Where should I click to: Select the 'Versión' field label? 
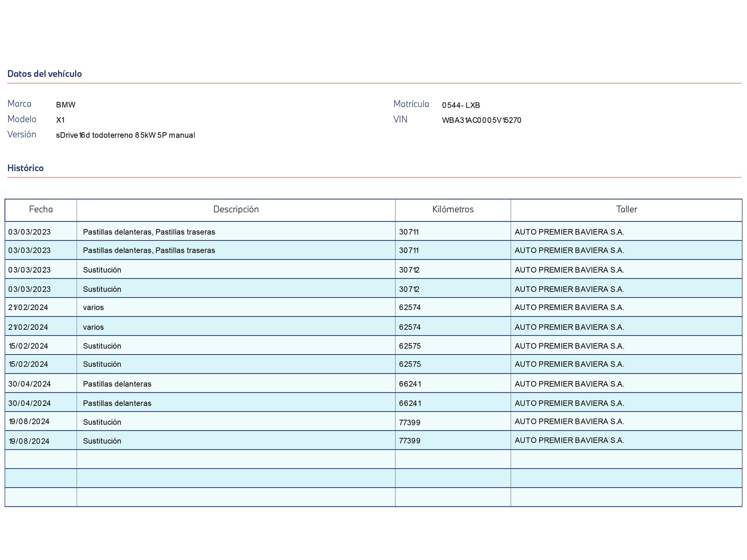pyautogui.click(x=22, y=134)
